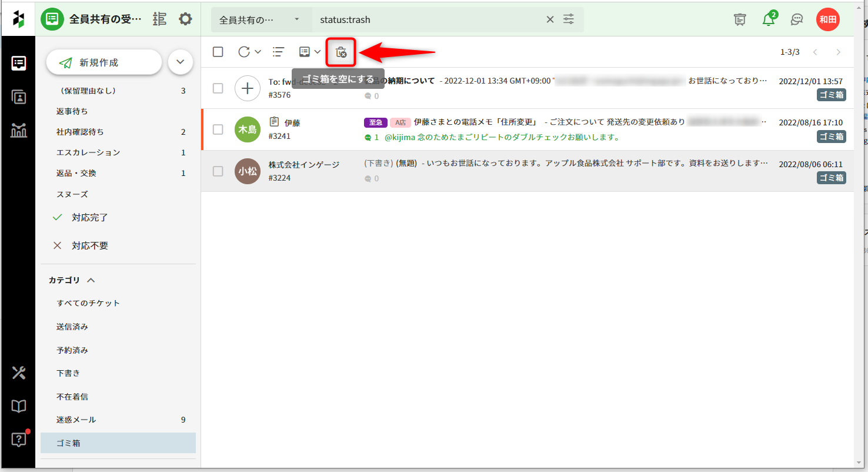Collapse the カテゴリ section
The height and width of the screenshot is (472, 868).
(x=91, y=281)
